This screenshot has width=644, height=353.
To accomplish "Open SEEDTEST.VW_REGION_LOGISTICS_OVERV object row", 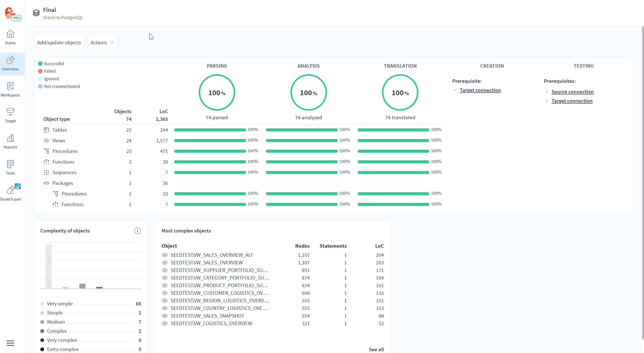I will pyautogui.click(x=273, y=301).
